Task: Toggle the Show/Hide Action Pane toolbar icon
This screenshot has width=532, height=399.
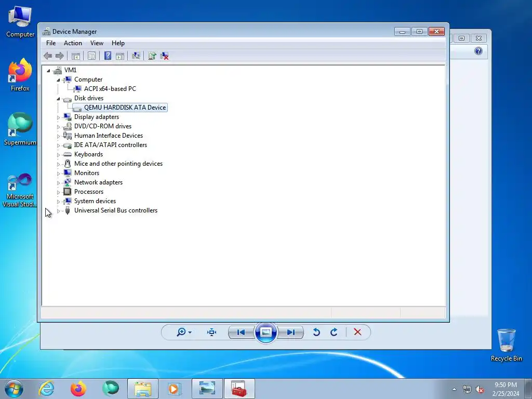Action: click(120, 56)
